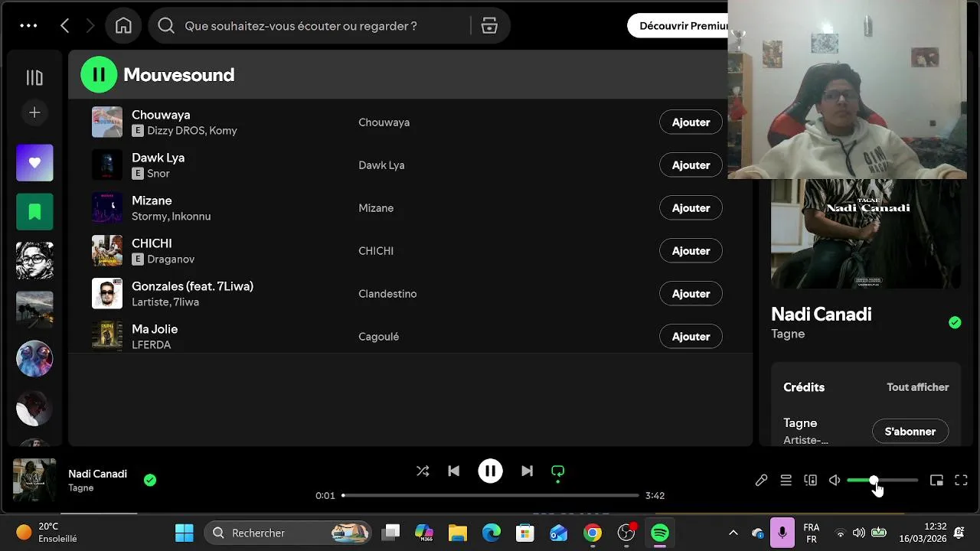The height and width of the screenshot is (551, 980).
Task: Skip to previous track
Action: click(x=453, y=471)
